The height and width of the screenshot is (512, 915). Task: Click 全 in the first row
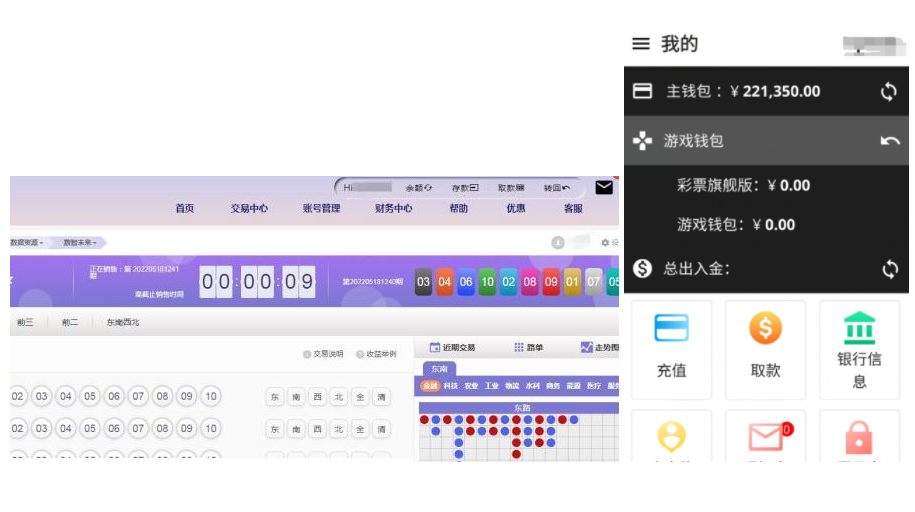[x=360, y=397]
